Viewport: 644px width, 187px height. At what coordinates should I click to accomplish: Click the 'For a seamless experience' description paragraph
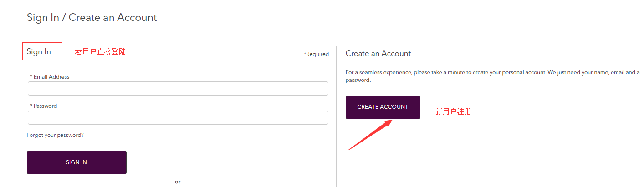tap(492, 76)
